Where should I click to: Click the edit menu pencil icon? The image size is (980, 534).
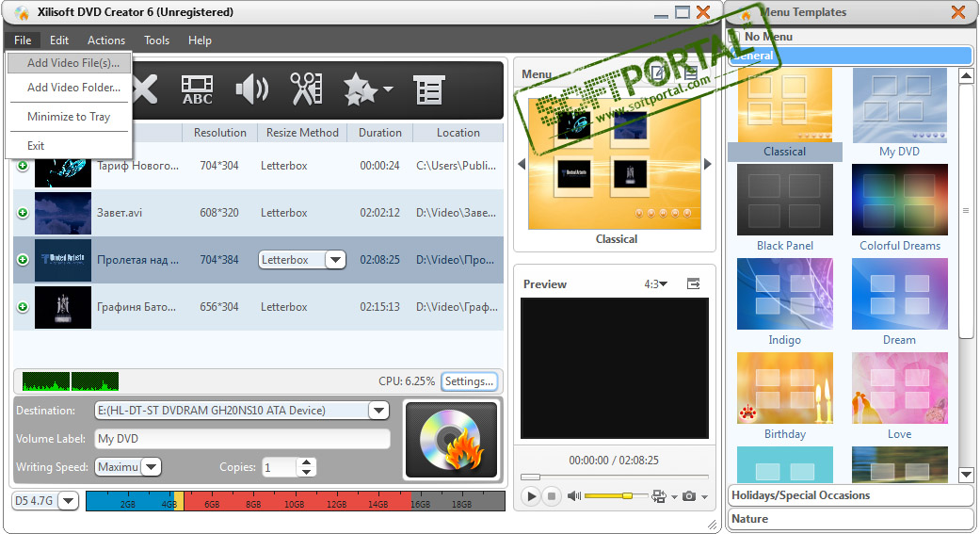pyautogui.click(x=658, y=73)
